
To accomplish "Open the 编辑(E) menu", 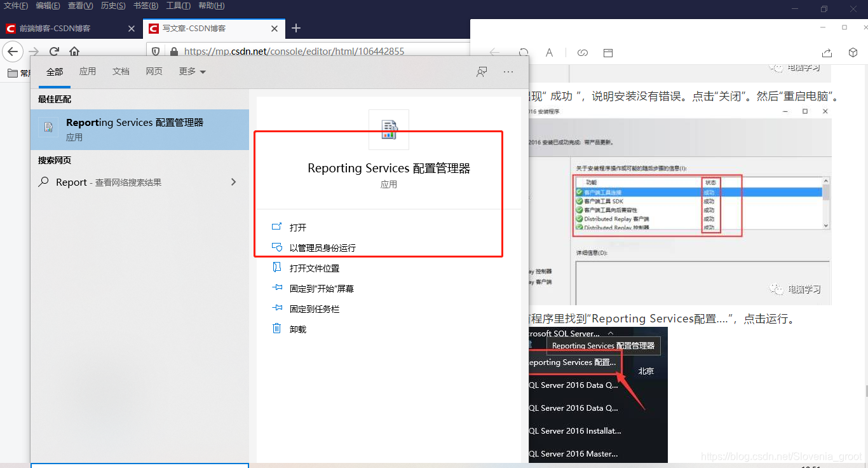I will coord(48,6).
